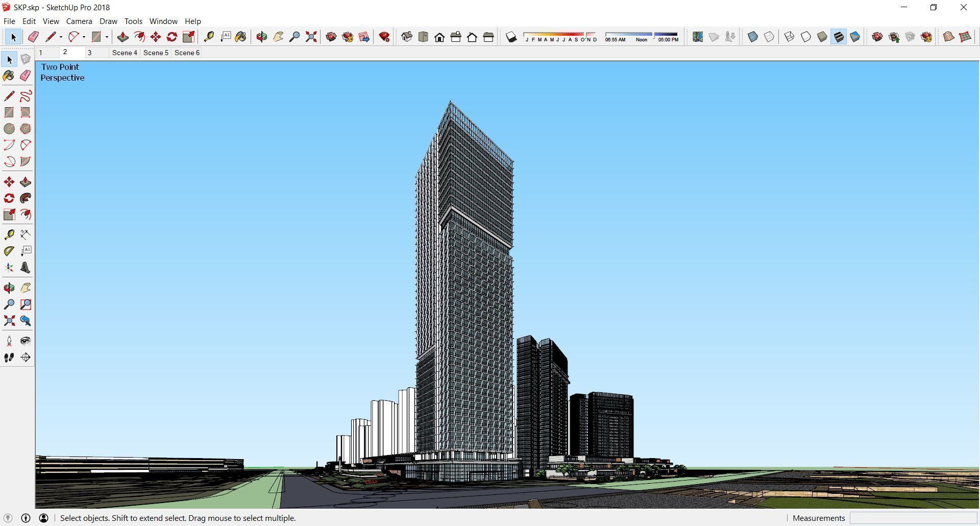The width and height of the screenshot is (980, 526).
Task: Toggle Shaded With Textures style
Action: (839, 37)
